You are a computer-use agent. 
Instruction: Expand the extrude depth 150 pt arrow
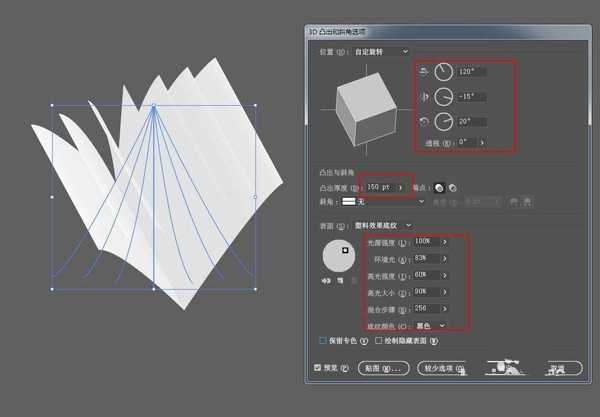point(401,186)
